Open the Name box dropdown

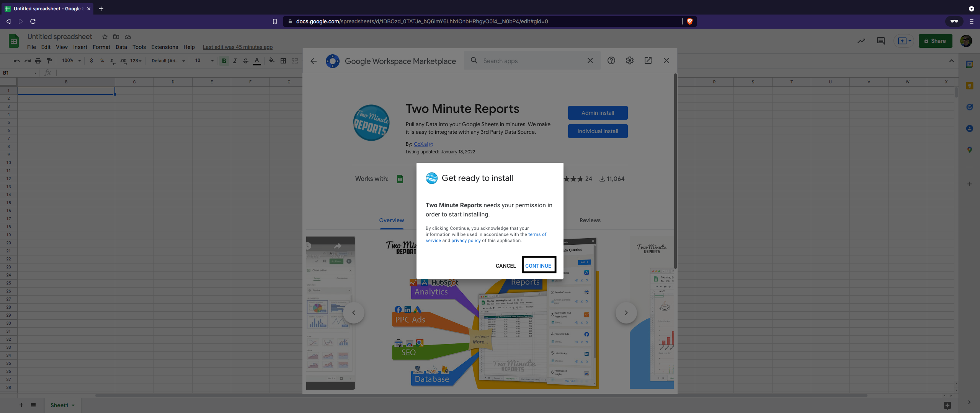point(35,73)
